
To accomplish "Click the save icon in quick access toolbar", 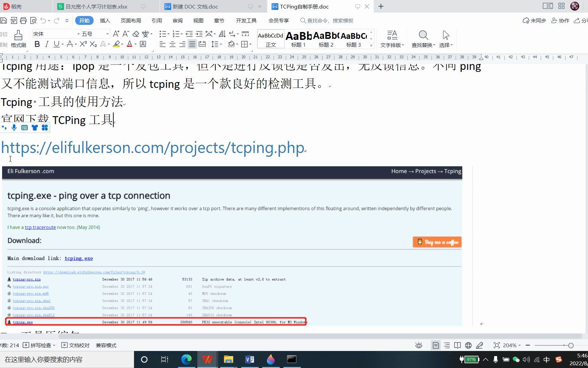I will tap(4, 20).
